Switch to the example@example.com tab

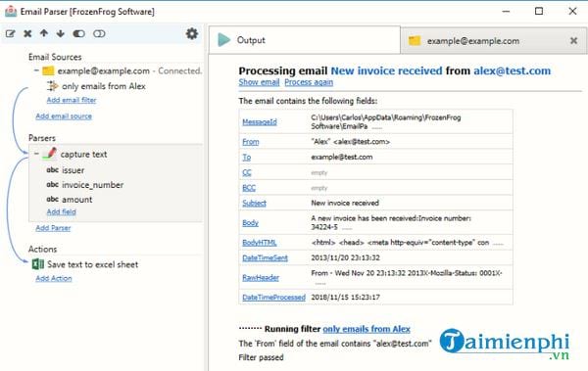click(x=494, y=40)
